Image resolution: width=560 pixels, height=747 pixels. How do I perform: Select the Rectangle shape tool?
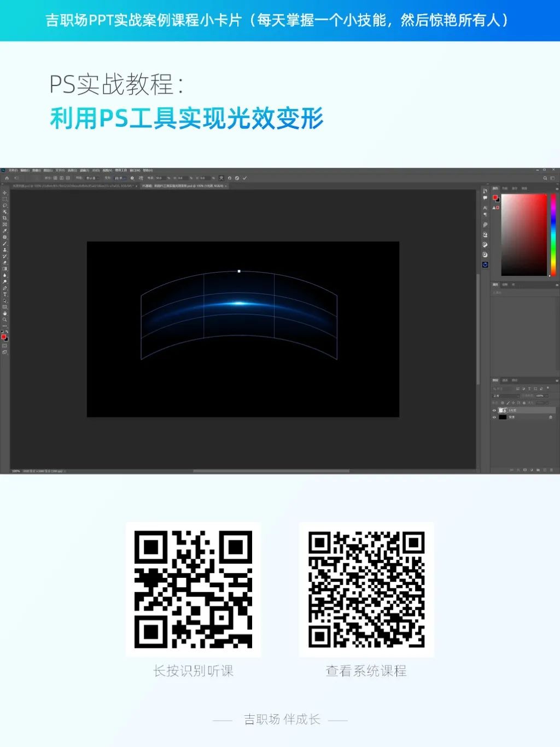pyautogui.click(x=5, y=306)
